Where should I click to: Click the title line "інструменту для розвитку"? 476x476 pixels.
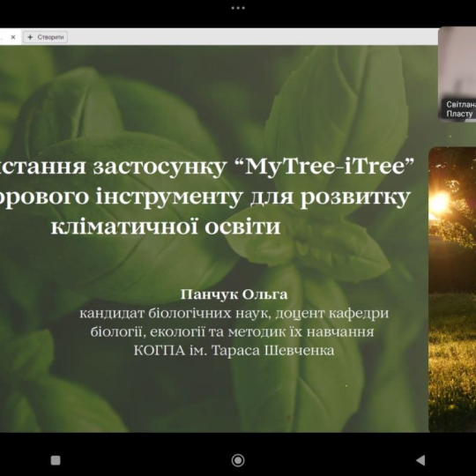pos(253,197)
